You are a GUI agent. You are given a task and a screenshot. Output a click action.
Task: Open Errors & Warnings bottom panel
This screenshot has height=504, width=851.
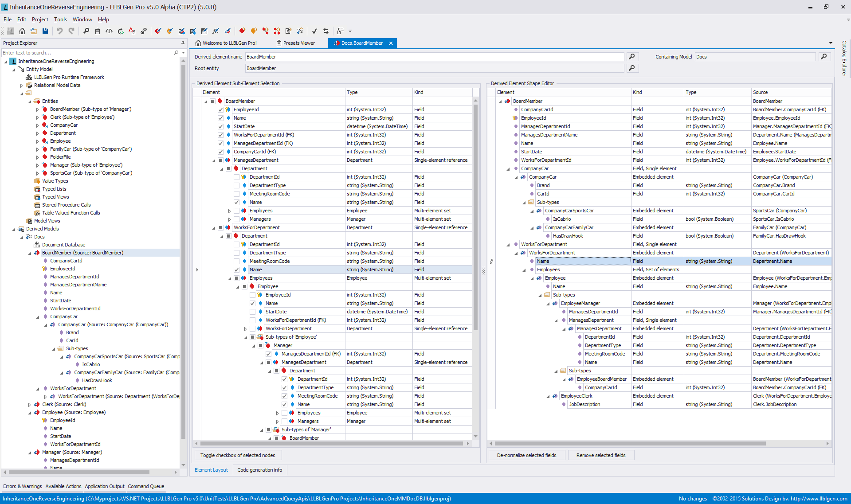(x=23, y=486)
